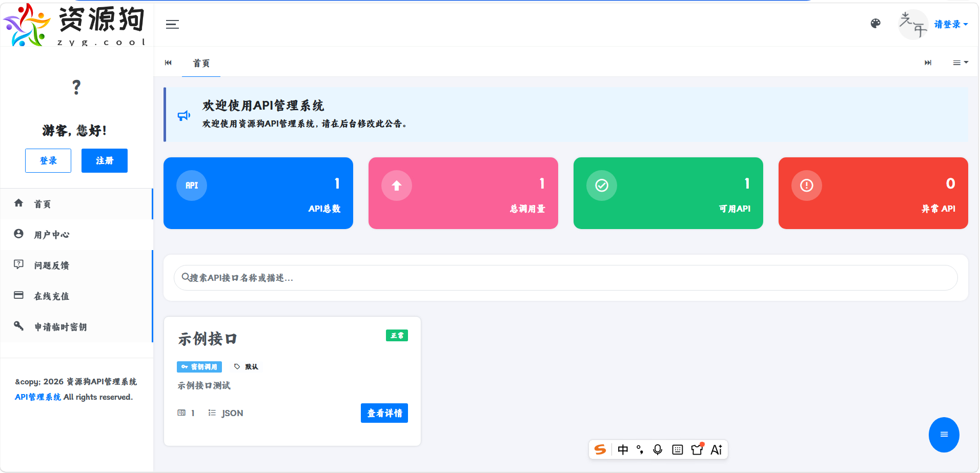980x473 pixels.
Task: Click the API circle icon on blue card
Action: [x=192, y=186]
